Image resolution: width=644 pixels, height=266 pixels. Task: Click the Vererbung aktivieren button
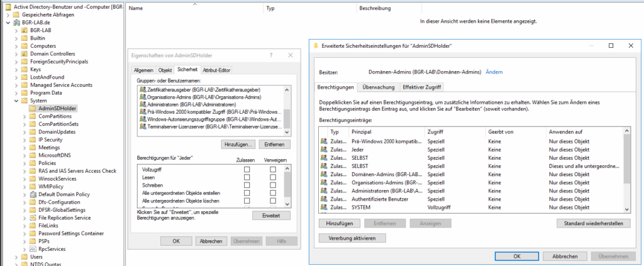[x=352, y=238]
